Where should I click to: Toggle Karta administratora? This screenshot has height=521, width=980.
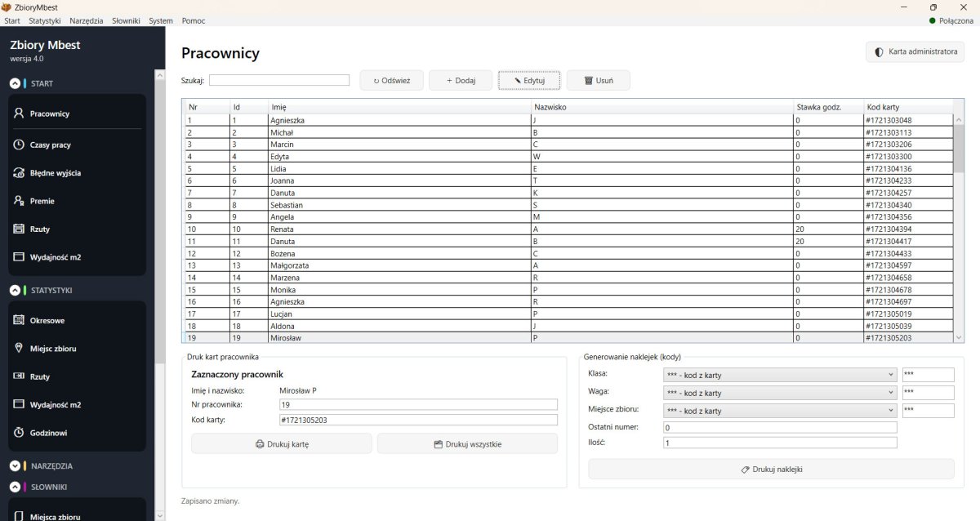(x=915, y=52)
